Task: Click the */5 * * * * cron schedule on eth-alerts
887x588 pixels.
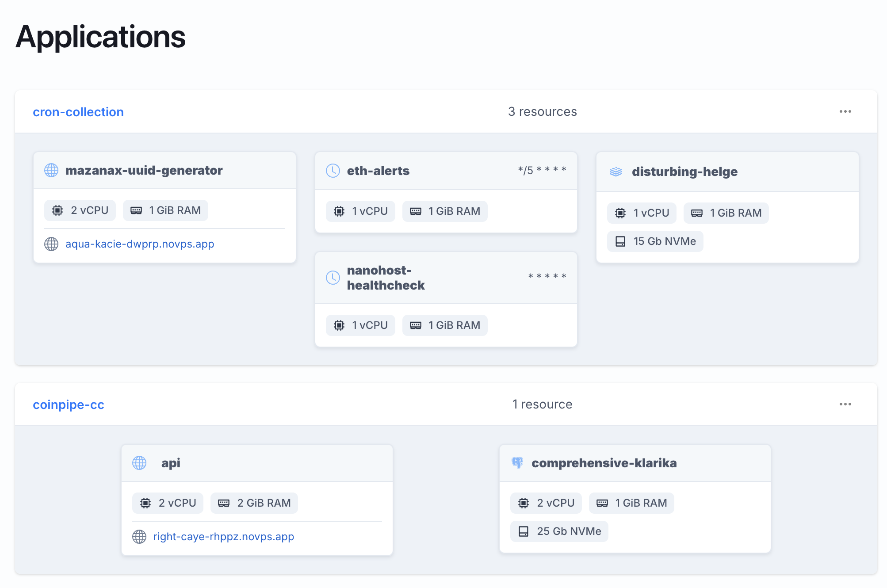Action: pyautogui.click(x=542, y=169)
